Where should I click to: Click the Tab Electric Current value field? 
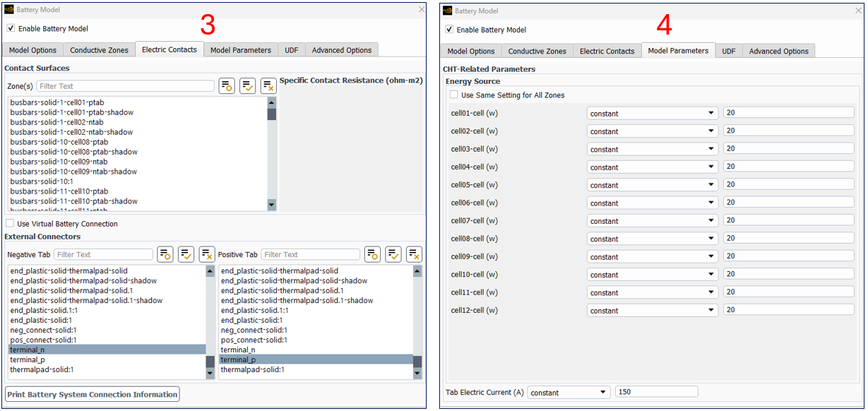click(x=656, y=392)
